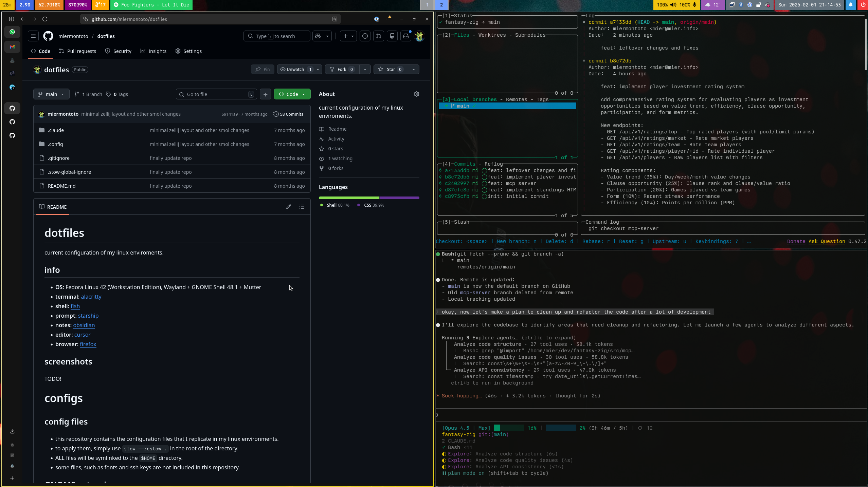The image size is (868, 487).
Task: Reload the GitHub page
Action: pyautogui.click(x=45, y=19)
